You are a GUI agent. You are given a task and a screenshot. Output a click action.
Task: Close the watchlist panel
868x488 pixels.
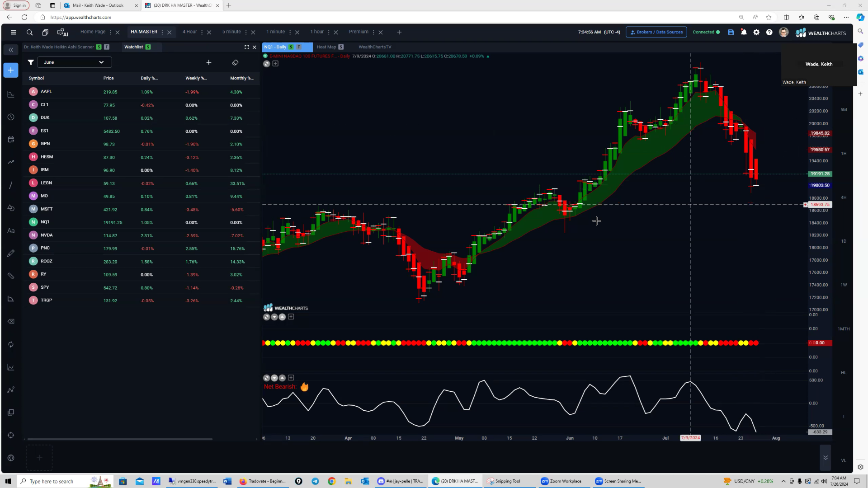click(x=255, y=47)
